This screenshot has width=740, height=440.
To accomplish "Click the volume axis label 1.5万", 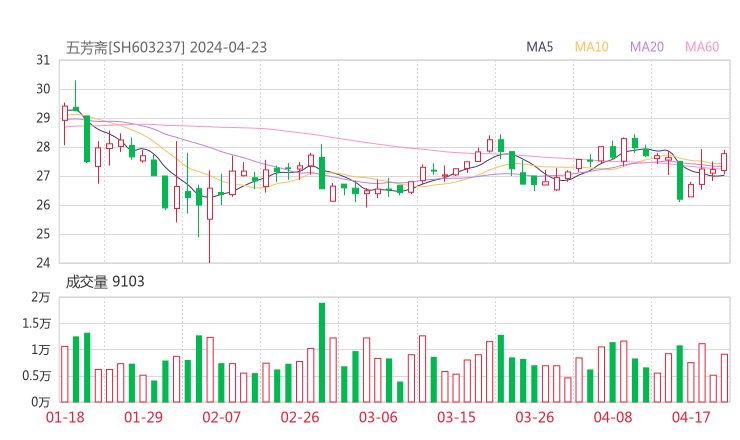I will [36, 324].
